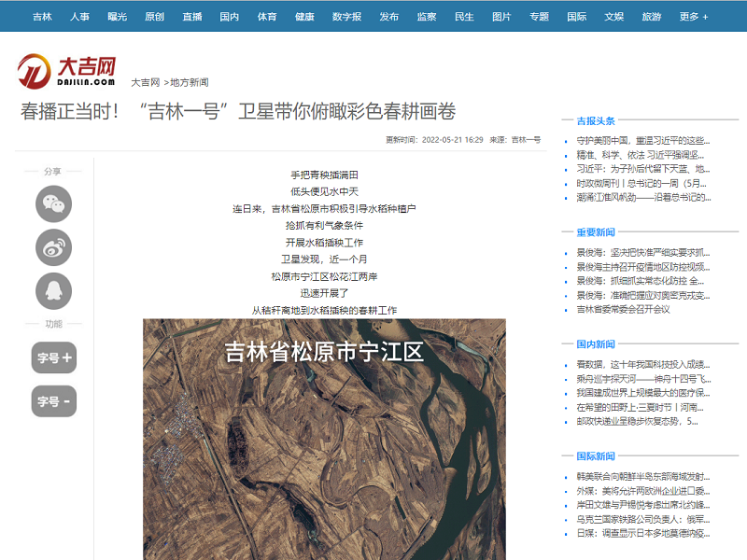Viewport: 747px width, 560px height.
Task: Click the 大吉网 breadcrumb link
Action: click(x=145, y=82)
